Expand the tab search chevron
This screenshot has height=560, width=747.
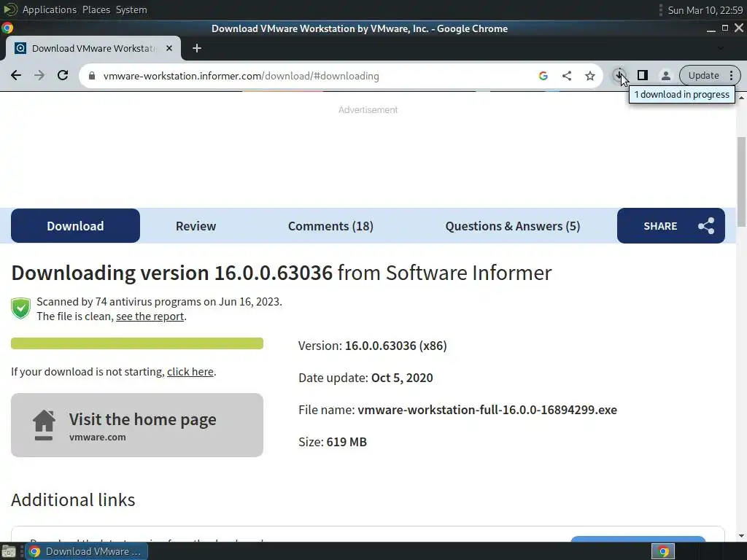720,48
